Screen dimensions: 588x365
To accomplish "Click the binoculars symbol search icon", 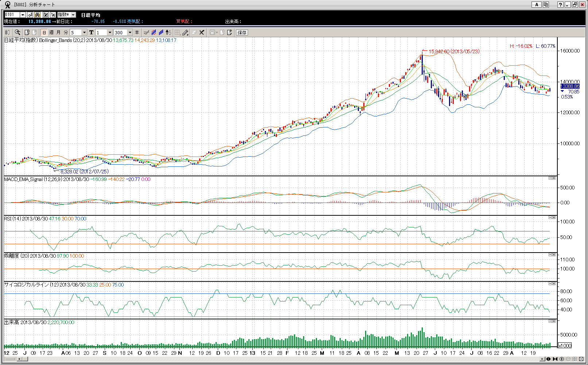I will pos(38,15).
